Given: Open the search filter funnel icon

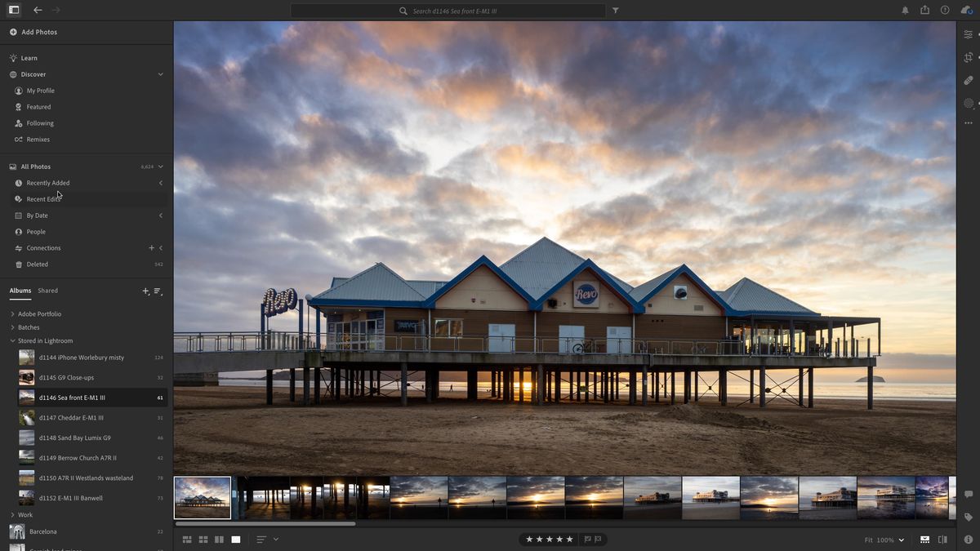Looking at the screenshot, I should pyautogui.click(x=615, y=11).
